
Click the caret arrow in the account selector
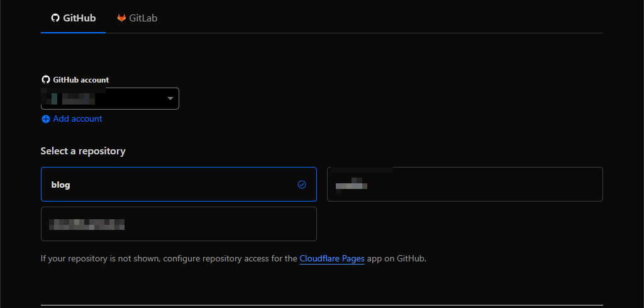coord(170,99)
